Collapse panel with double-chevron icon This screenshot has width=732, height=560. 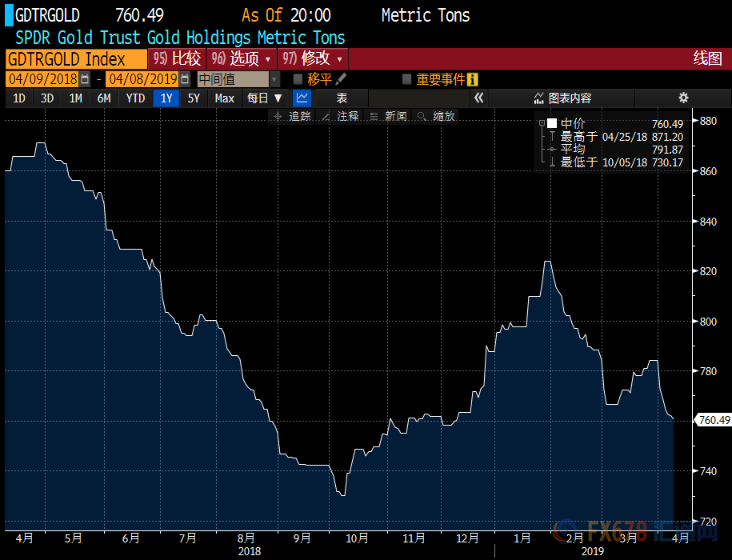click(478, 98)
